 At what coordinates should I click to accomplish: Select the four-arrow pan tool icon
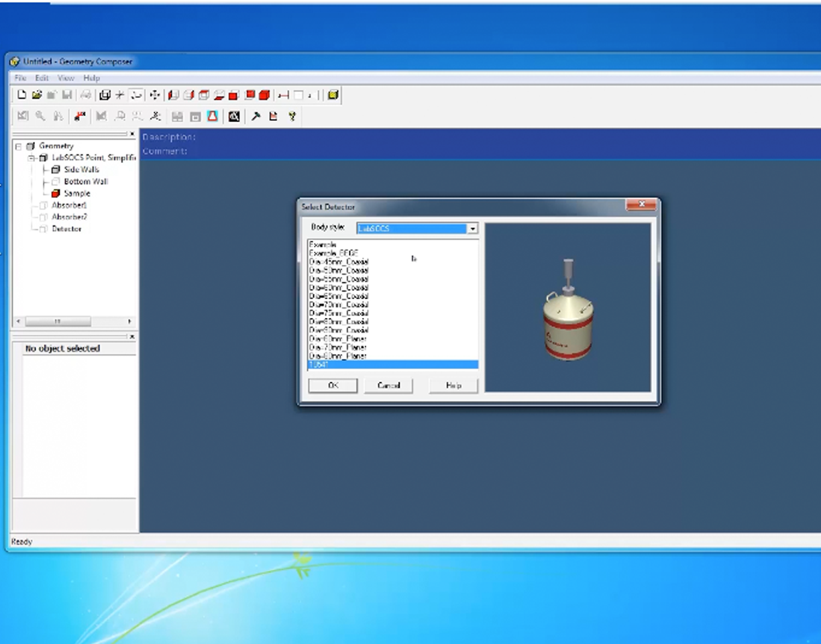click(155, 95)
